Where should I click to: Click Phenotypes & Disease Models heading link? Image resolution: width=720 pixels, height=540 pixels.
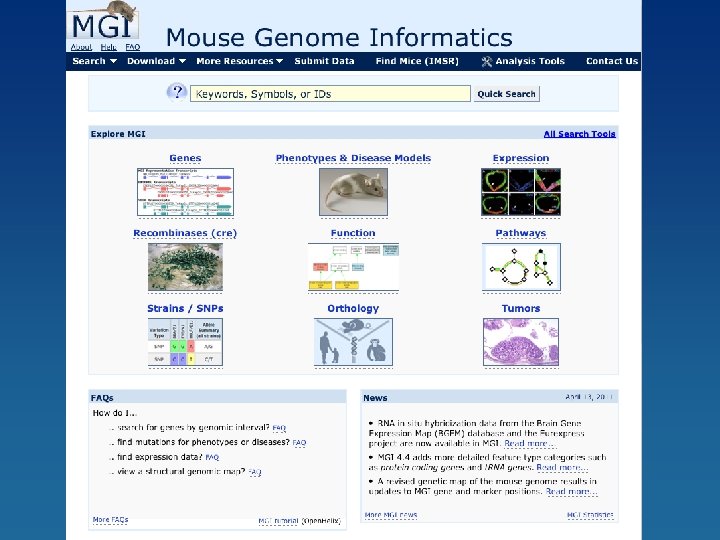click(353, 158)
